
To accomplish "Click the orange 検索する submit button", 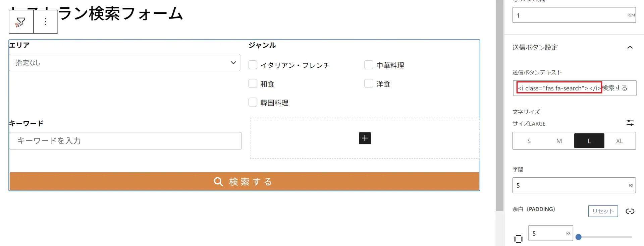I will click(x=244, y=181).
